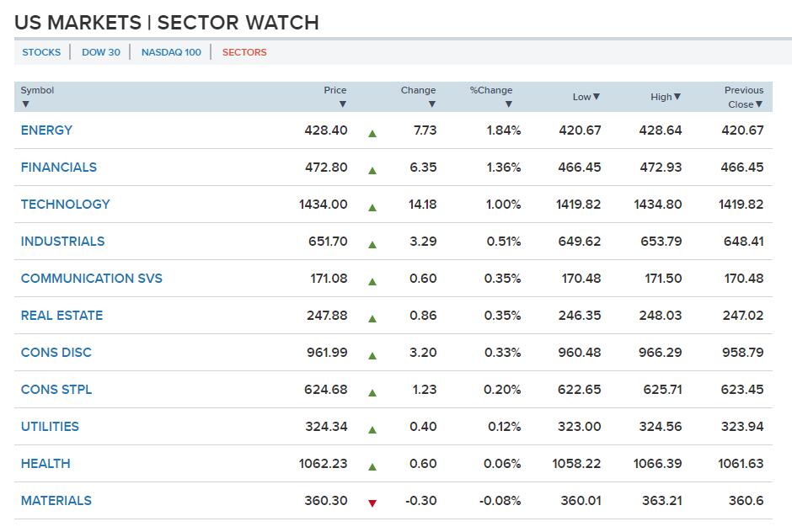
Task: Switch to the DOW 30 tab
Action: point(101,52)
